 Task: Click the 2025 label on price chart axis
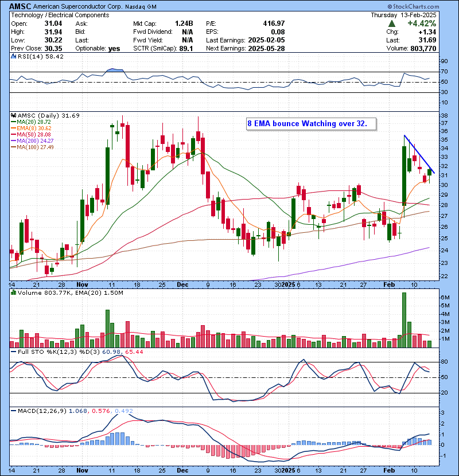[x=287, y=285]
